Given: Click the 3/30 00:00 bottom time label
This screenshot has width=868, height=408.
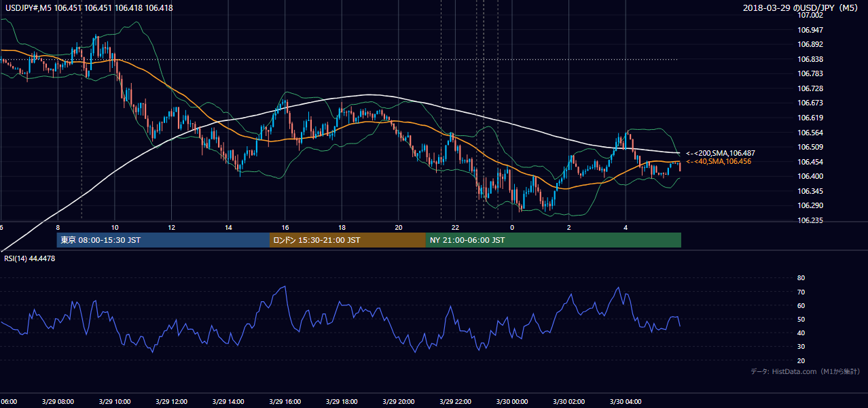Looking at the screenshot, I should [x=511, y=401].
